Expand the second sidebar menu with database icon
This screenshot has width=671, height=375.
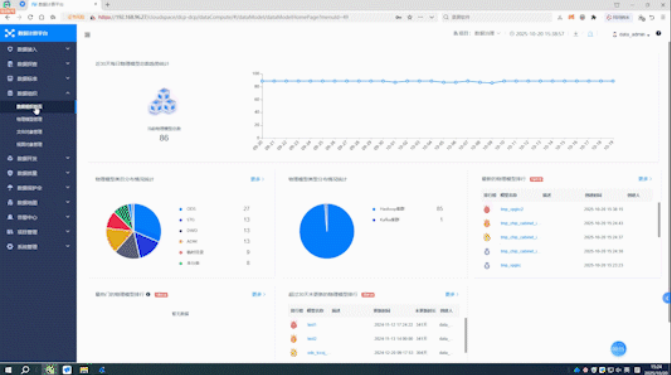pyautogui.click(x=38, y=64)
